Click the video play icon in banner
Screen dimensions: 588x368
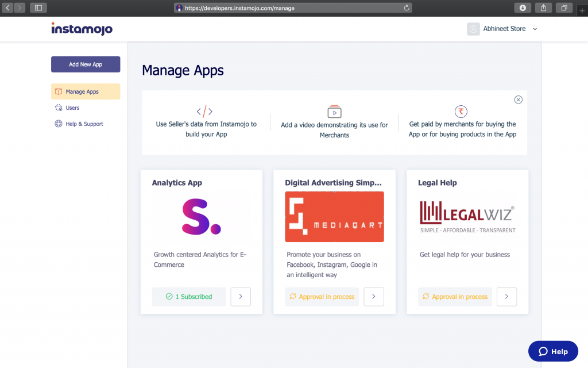click(x=334, y=112)
